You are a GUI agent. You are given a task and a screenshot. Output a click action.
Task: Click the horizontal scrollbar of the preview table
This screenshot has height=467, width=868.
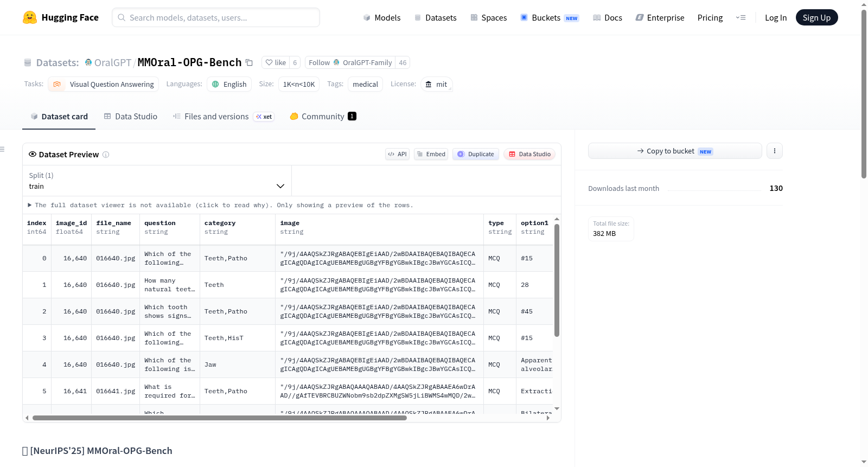(x=220, y=418)
